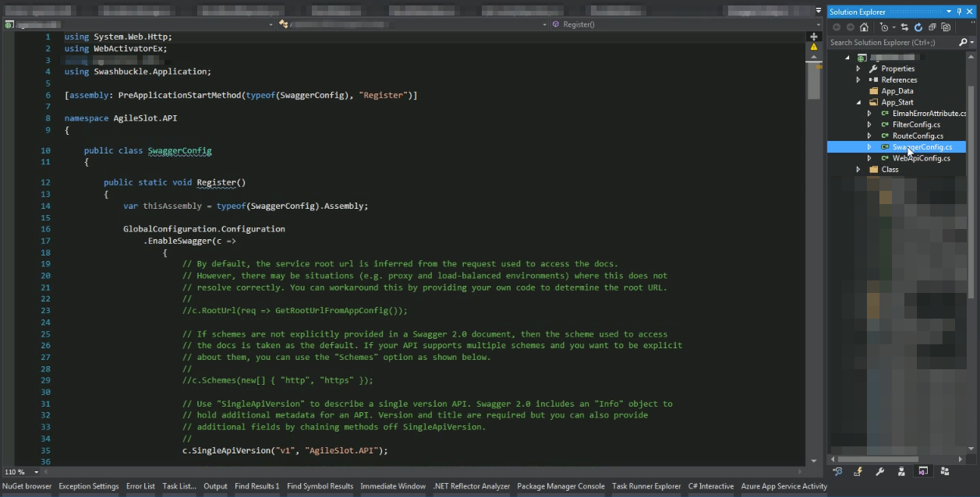
Task: Open the NuGet browser tab
Action: point(27,486)
